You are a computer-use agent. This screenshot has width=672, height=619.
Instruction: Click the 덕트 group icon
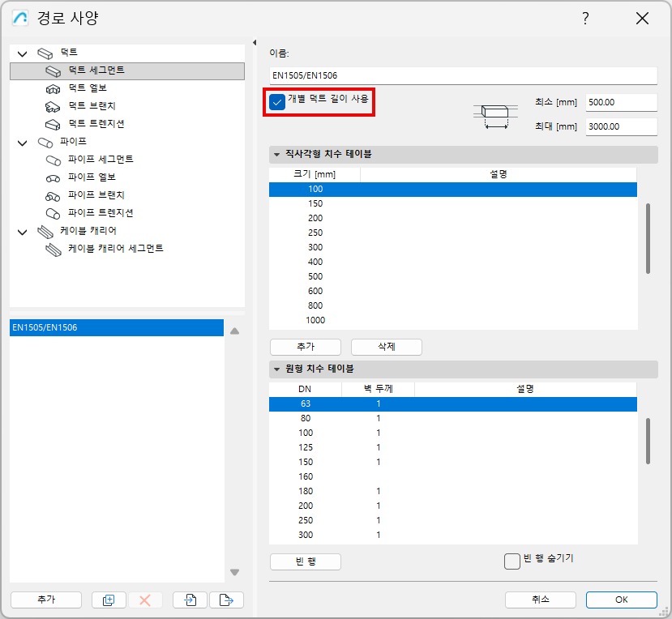pyautogui.click(x=45, y=53)
